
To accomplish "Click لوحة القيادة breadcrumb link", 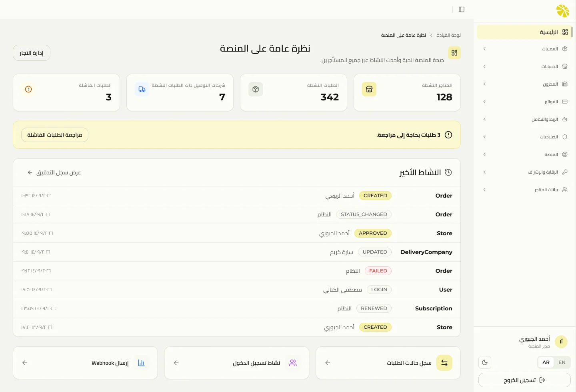I will tap(448, 35).
